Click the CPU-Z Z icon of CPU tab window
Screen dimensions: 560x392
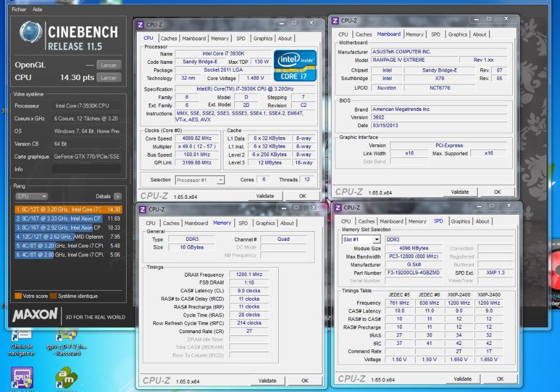141,25
